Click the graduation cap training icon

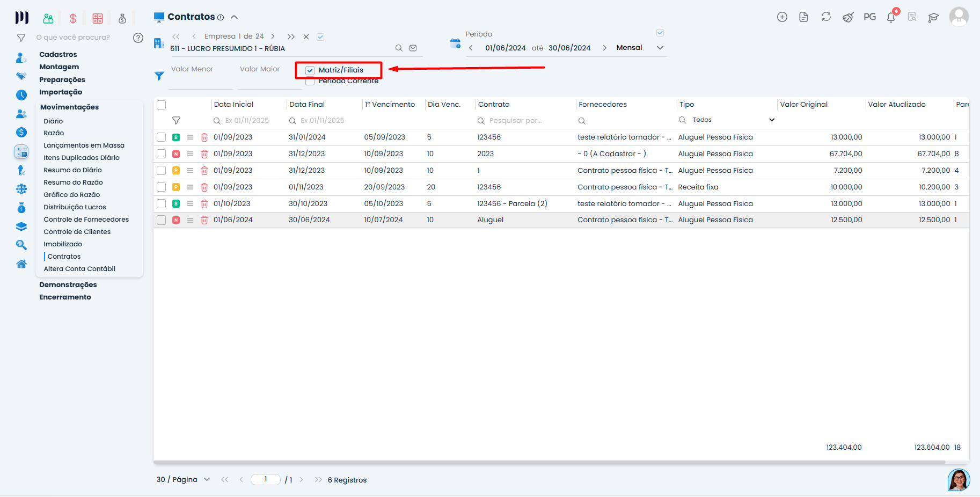(x=933, y=17)
